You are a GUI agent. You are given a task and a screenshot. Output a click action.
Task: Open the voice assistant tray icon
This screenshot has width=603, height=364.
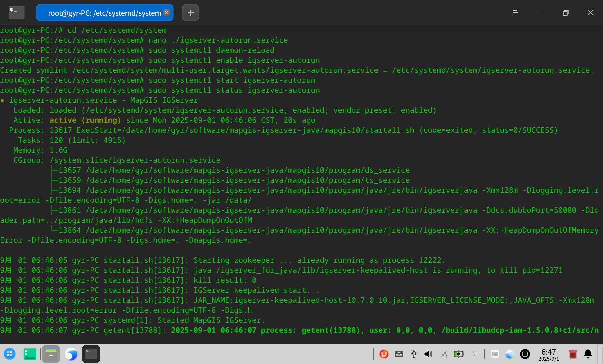pos(510,354)
